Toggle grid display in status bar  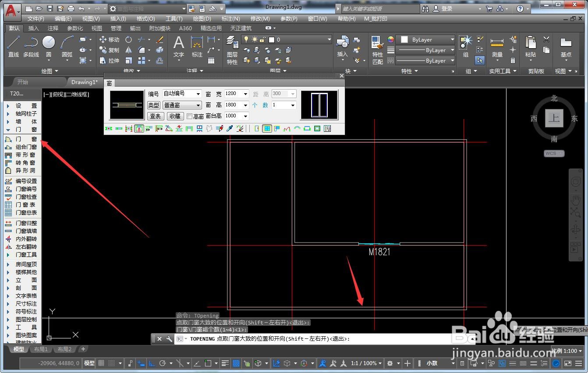(102, 363)
